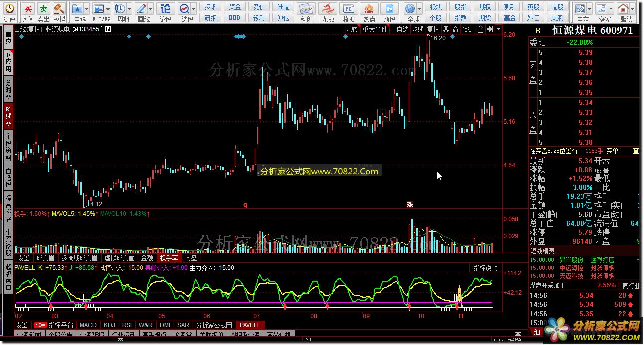
Task: Select the 成交量 volume tab
Action: 45,258
